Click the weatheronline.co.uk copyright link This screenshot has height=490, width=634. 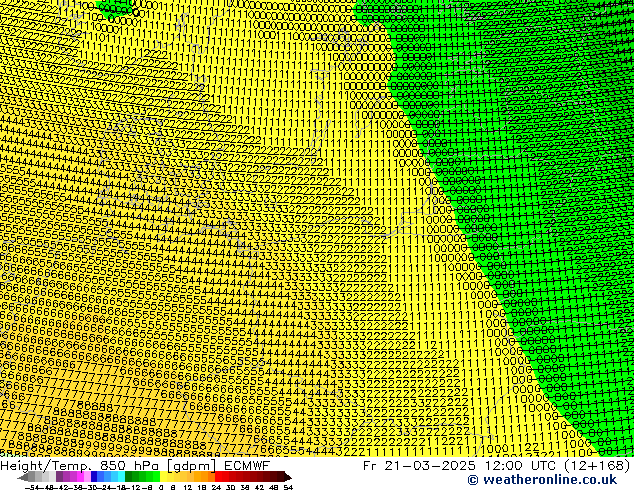click(x=542, y=480)
